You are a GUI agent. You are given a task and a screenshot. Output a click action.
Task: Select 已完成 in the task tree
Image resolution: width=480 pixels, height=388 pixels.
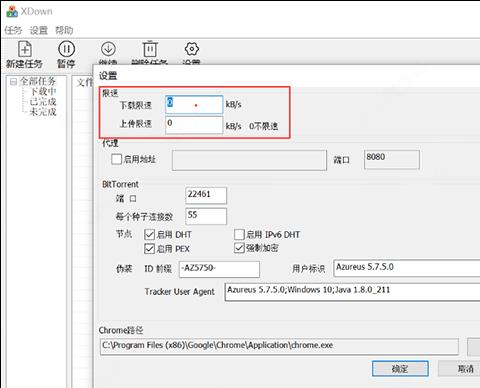point(43,101)
